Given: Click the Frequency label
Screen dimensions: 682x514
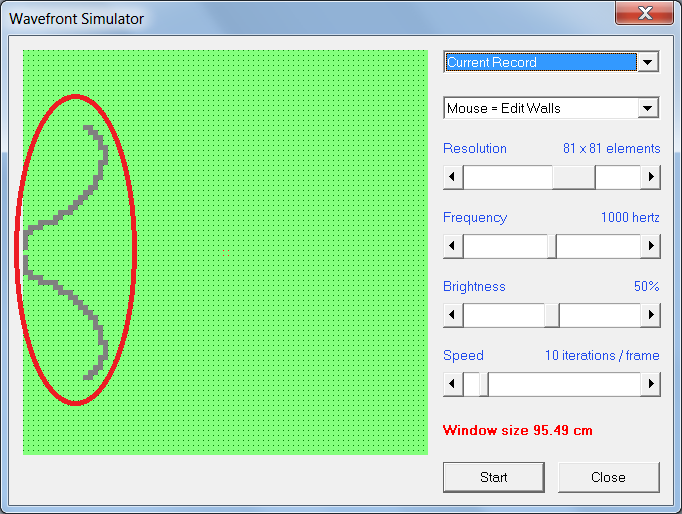Looking at the screenshot, I should click(x=475, y=217).
